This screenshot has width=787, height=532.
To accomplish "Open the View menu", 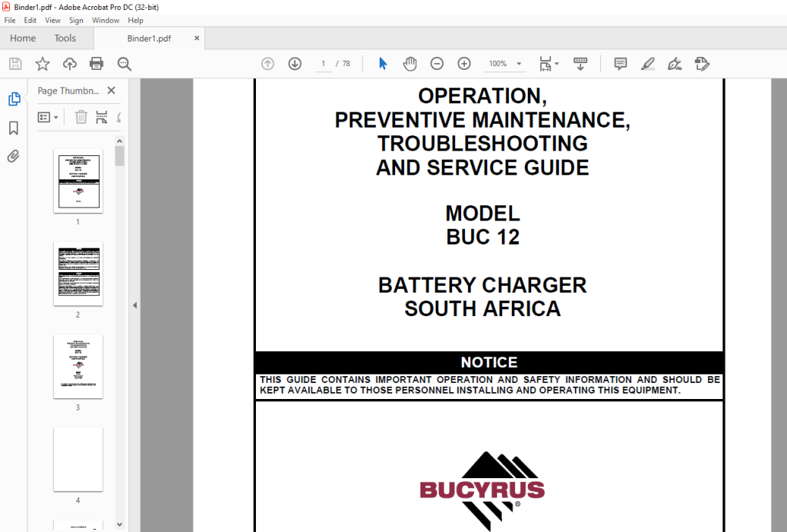I will click(x=53, y=20).
